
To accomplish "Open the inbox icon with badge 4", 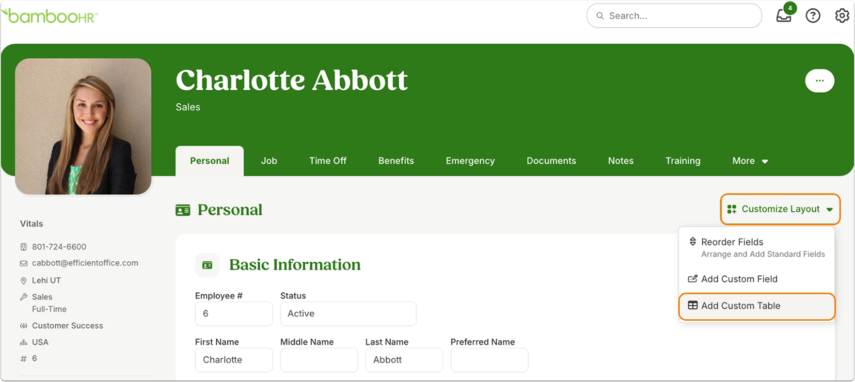I will click(784, 15).
